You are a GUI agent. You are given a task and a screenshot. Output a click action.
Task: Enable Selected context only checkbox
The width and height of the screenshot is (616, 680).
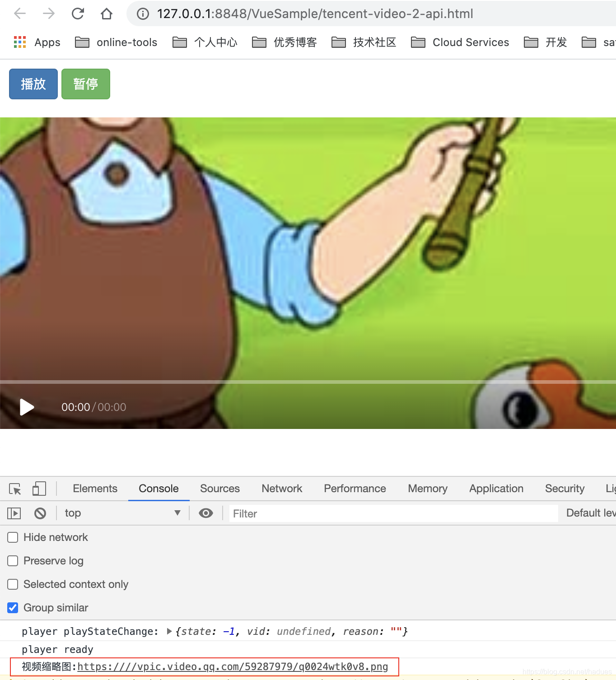13,584
